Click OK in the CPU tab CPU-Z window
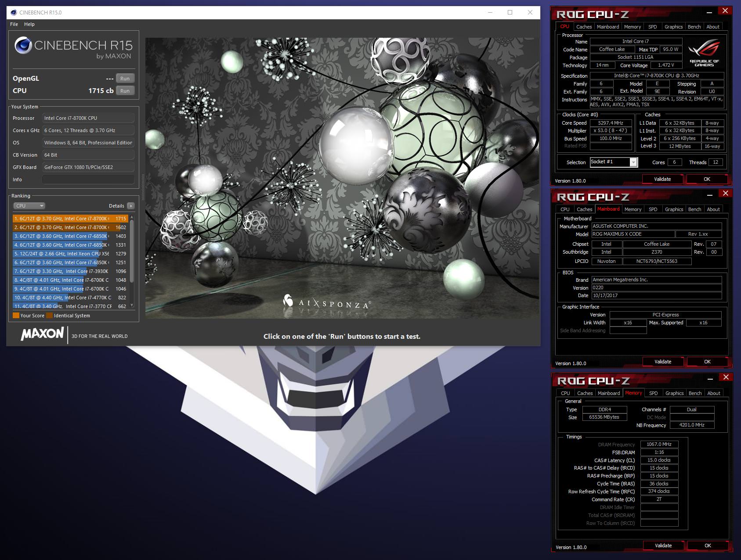 [707, 179]
